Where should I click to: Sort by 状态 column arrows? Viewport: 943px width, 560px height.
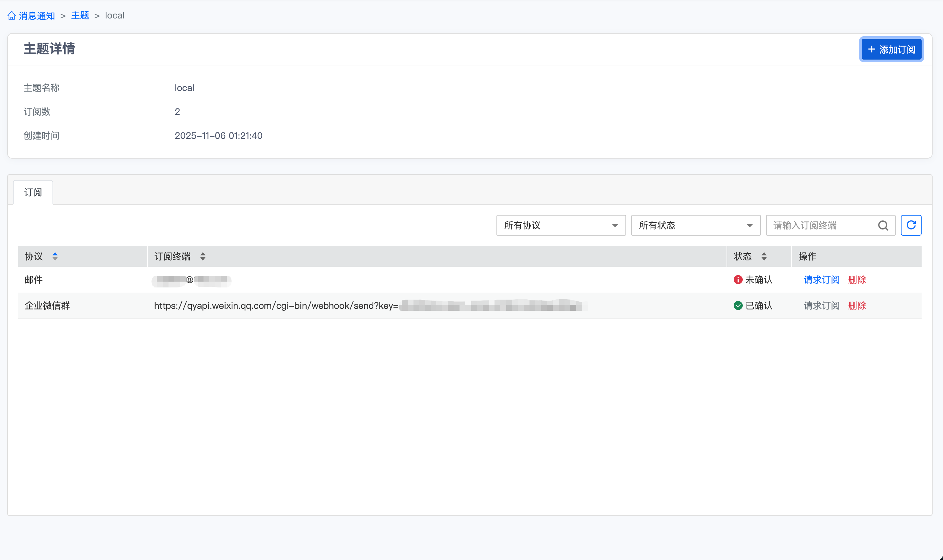[764, 257]
